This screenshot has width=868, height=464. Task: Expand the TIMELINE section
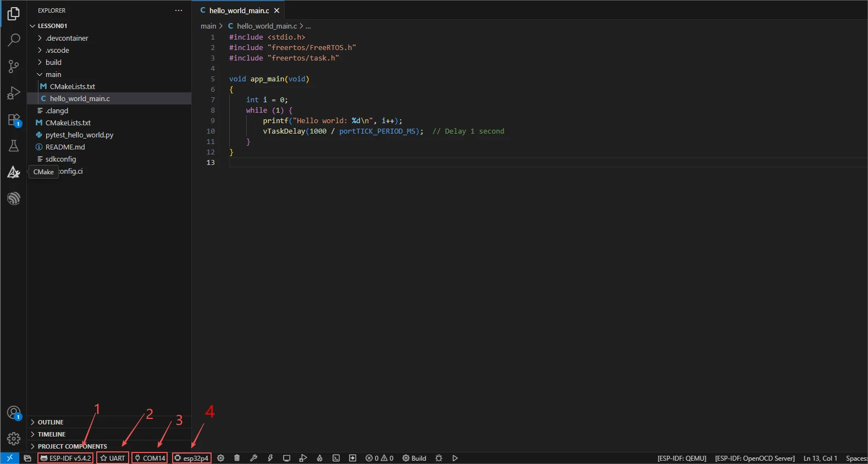click(51, 434)
